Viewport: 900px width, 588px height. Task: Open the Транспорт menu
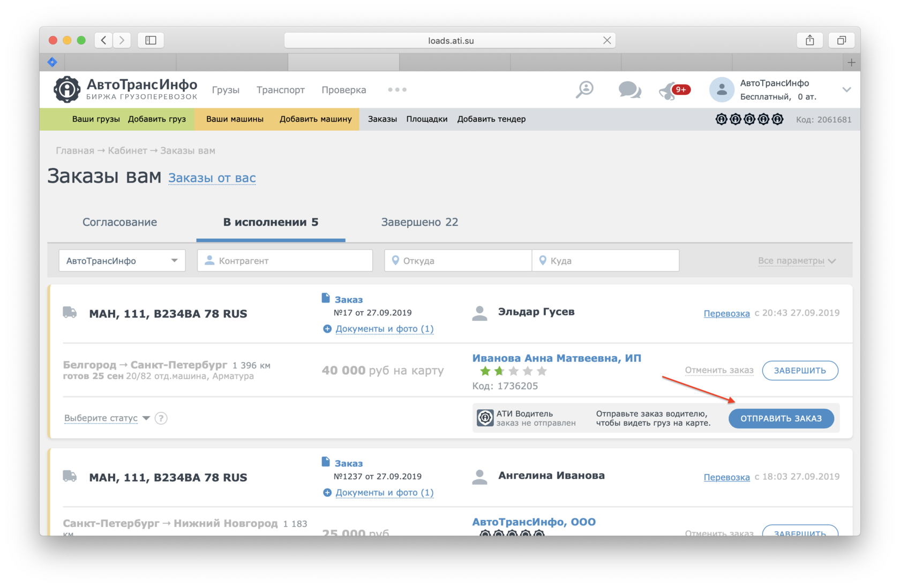click(281, 90)
